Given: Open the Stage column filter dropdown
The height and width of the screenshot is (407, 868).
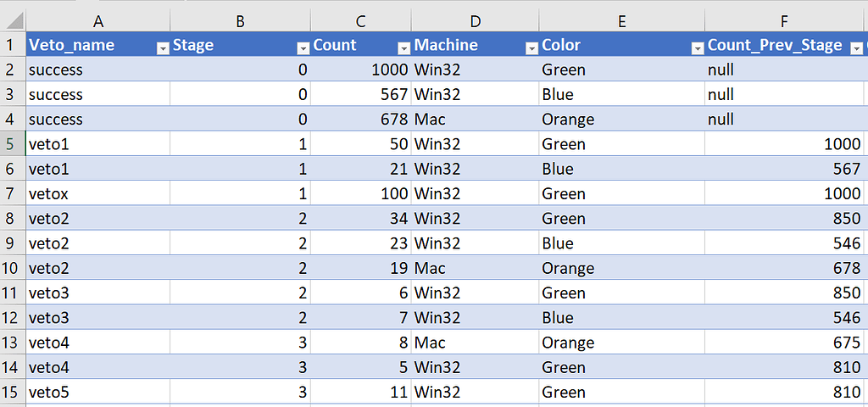Looking at the screenshot, I should pyautogui.click(x=303, y=48).
